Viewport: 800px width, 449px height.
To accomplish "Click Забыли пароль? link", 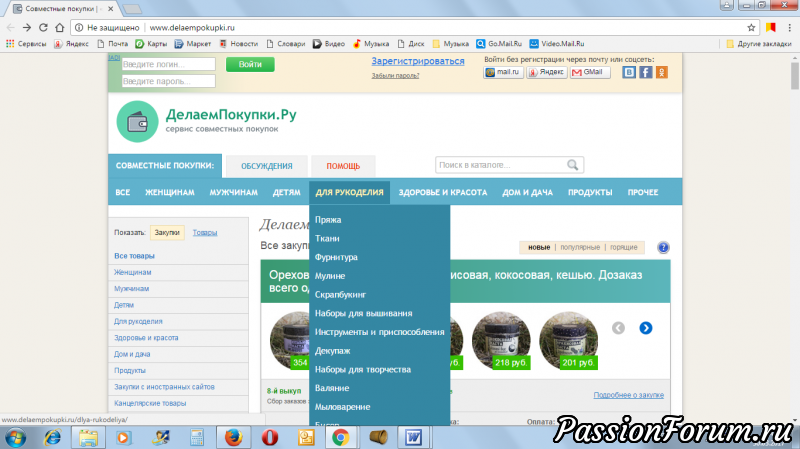I will coord(395,76).
